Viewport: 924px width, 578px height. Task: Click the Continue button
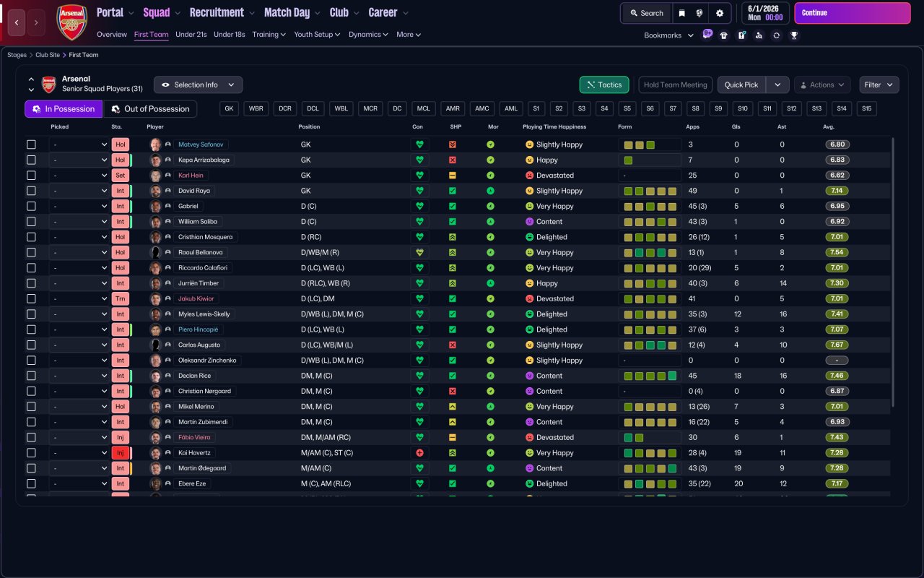pos(853,13)
